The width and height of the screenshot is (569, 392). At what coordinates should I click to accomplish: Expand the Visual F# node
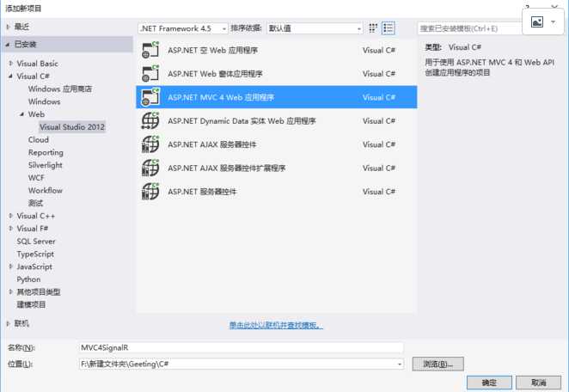point(10,229)
